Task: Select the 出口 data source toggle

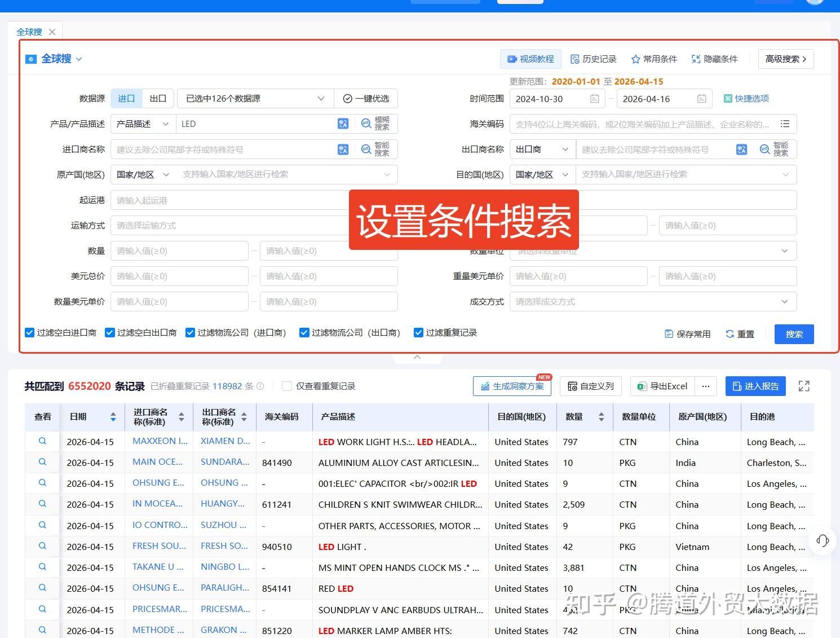Action: [158, 99]
